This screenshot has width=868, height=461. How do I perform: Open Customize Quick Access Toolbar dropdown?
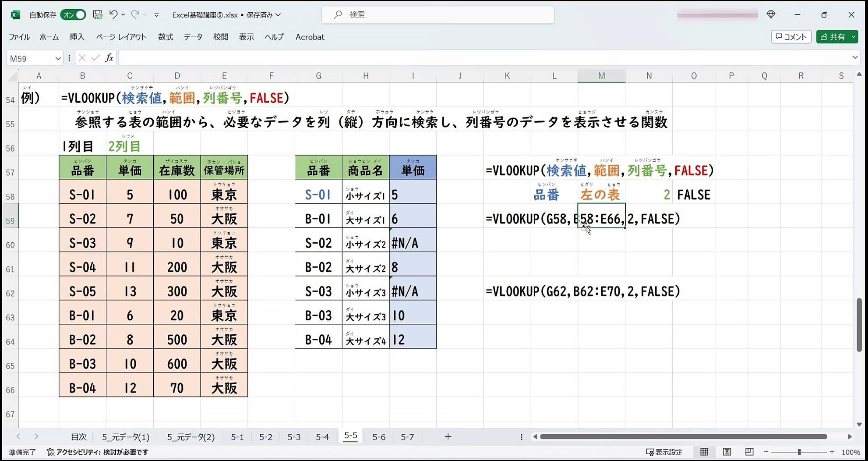tap(156, 15)
